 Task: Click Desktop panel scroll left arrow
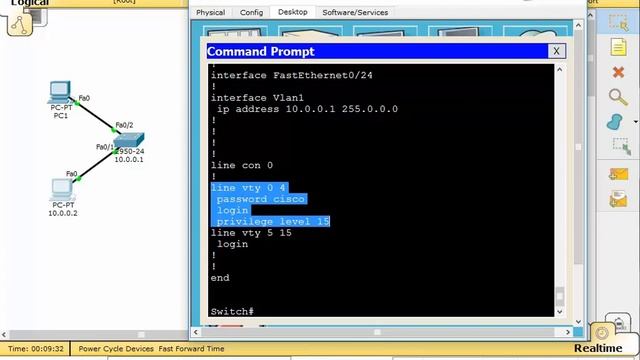pyautogui.click(x=196, y=332)
